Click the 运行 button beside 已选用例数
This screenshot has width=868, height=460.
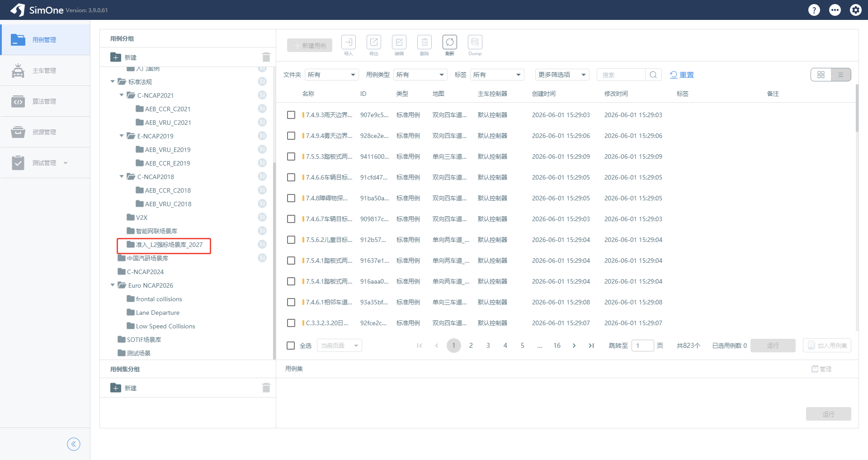click(x=773, y=346)
